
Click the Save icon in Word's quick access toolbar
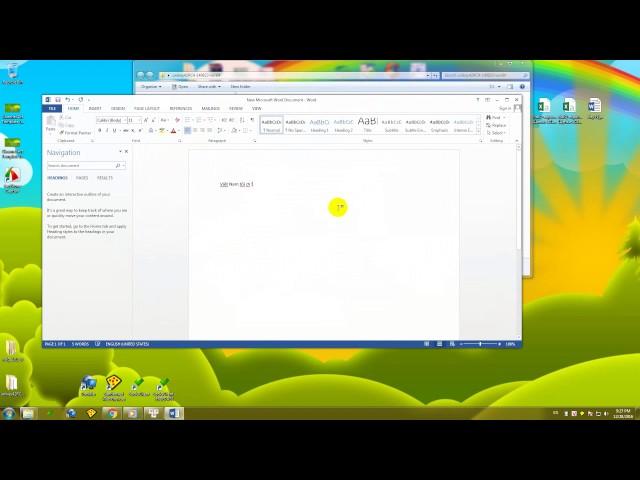(x=58, y=100)
